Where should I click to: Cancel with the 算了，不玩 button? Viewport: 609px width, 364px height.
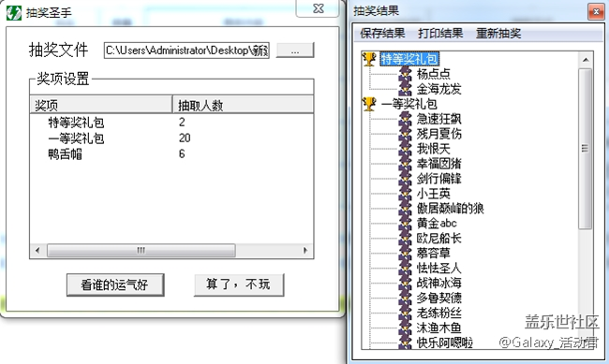[x=239, y=284]
